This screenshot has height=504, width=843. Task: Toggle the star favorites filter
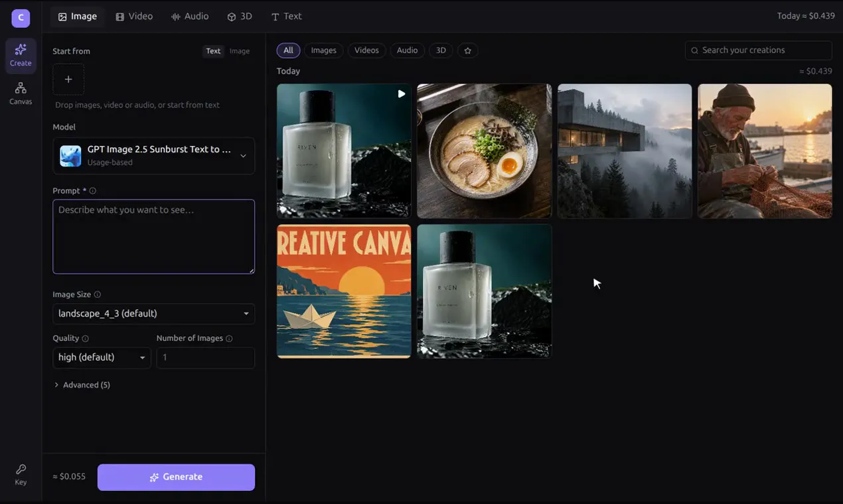[x=467, y=50]
